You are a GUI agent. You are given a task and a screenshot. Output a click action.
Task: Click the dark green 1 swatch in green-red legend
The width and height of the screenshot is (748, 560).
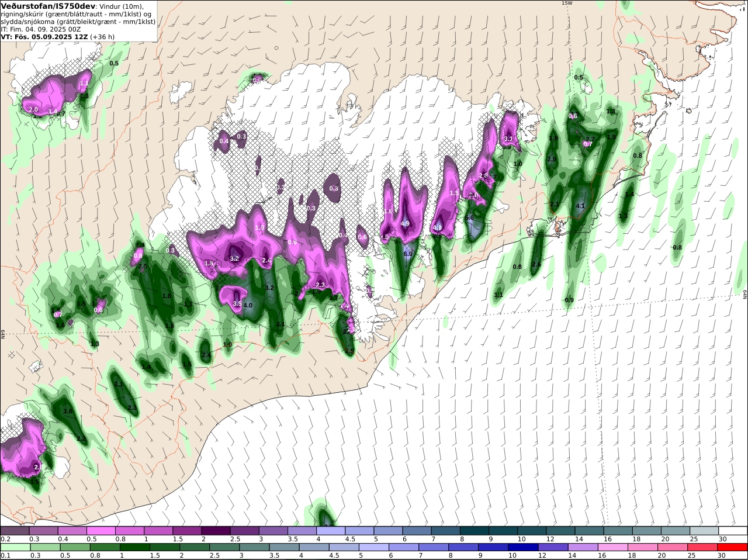(x=134, y=547)
